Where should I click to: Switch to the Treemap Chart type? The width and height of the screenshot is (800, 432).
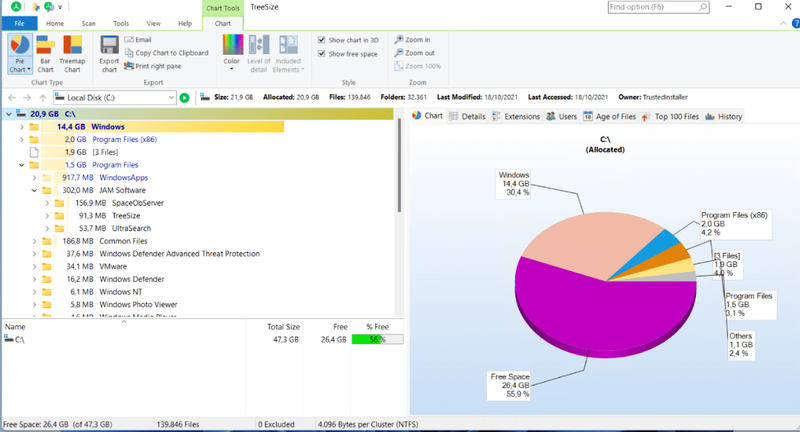click(72, 54)
